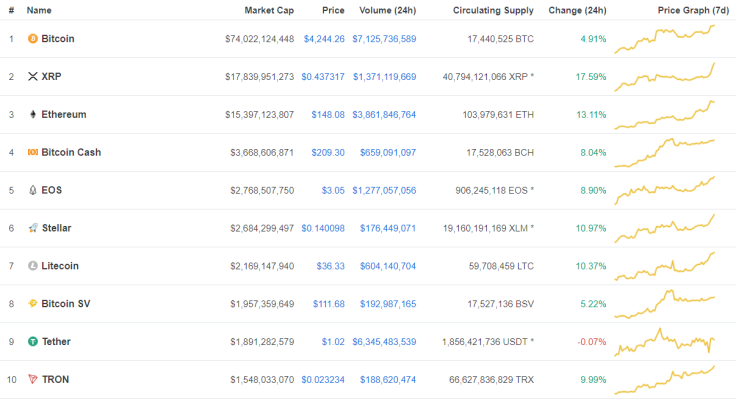Image resolution: width=736 pixels, height=400 pixels.
Task: Open the TRON 7-day price graph
Action: 665,380
